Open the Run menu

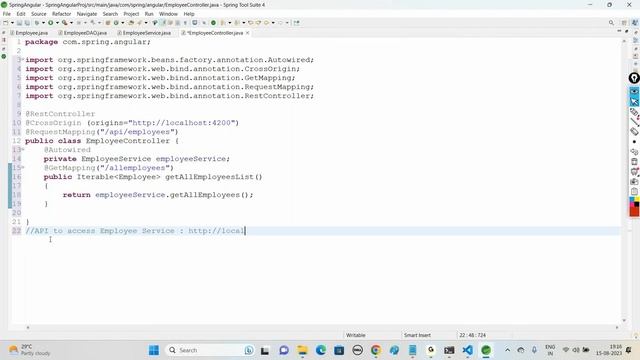[149, 14]
